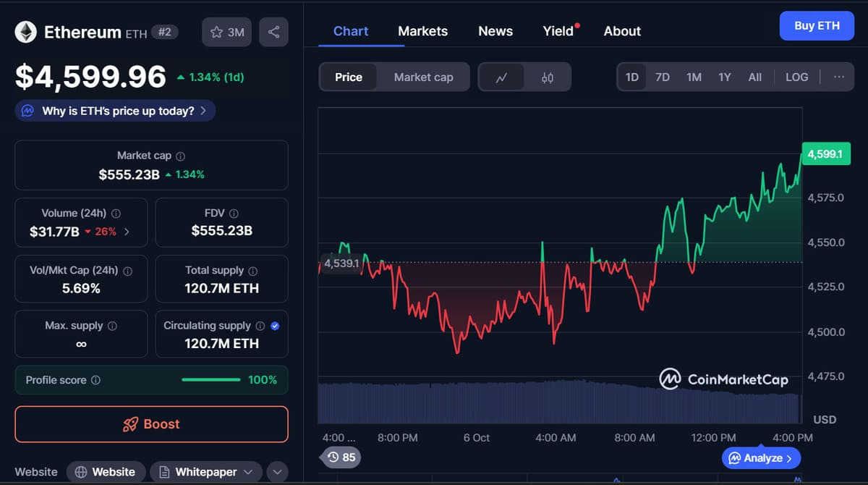
Task: Click the Buy ETH button
Action: click(817, 26)
